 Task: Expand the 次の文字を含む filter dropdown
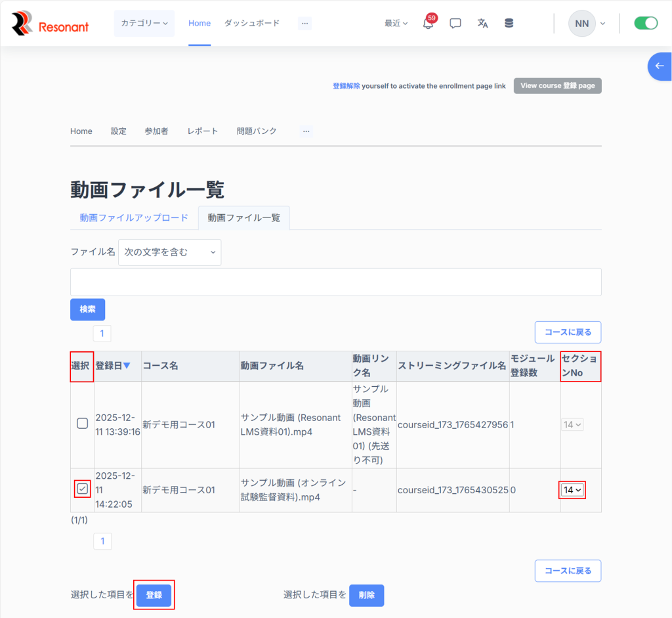(169, 252)
